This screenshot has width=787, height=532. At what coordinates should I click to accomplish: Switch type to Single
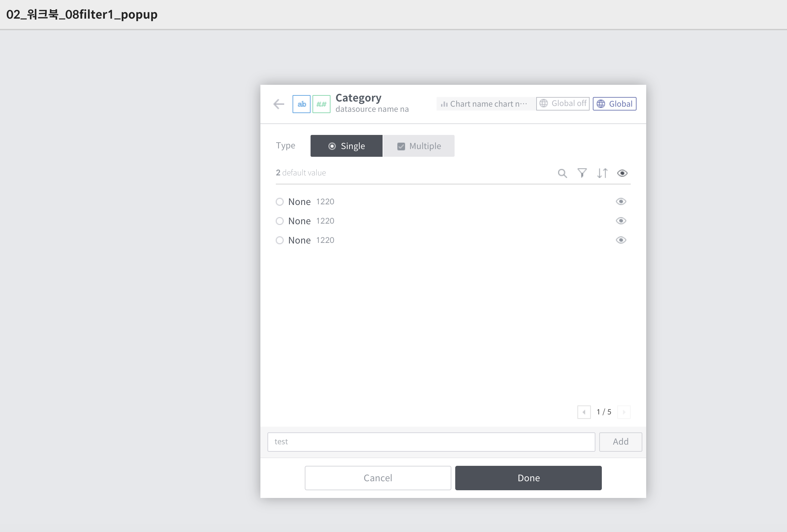point(347,146)
